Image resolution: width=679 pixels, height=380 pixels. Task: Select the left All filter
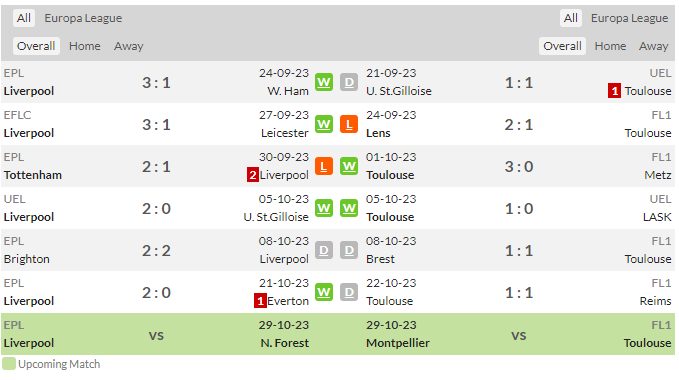[24, 18]
